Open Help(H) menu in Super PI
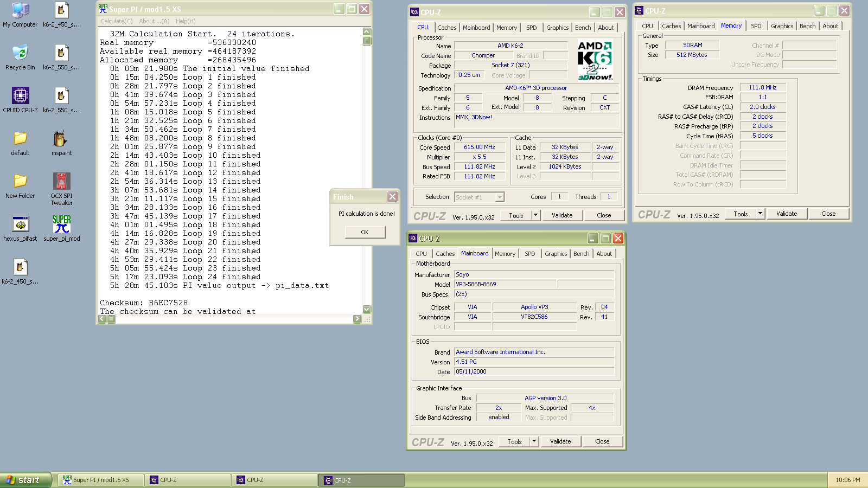868x488 pixels. 186,21
